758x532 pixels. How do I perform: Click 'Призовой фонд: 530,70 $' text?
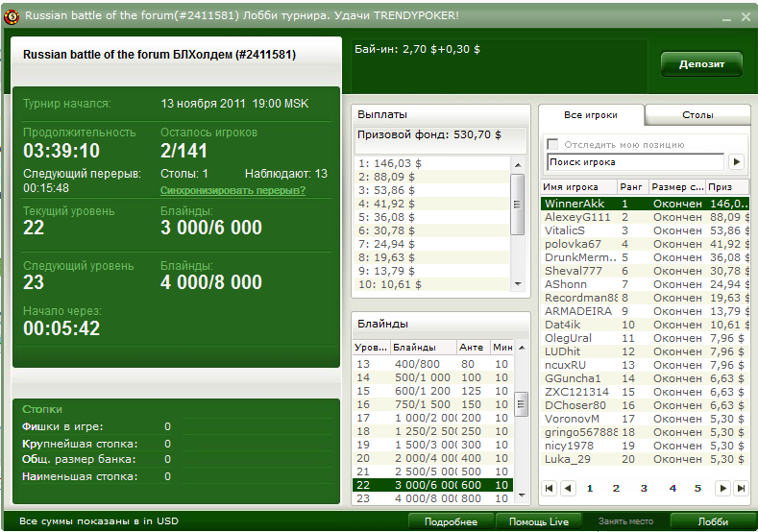tap(428, 134)
